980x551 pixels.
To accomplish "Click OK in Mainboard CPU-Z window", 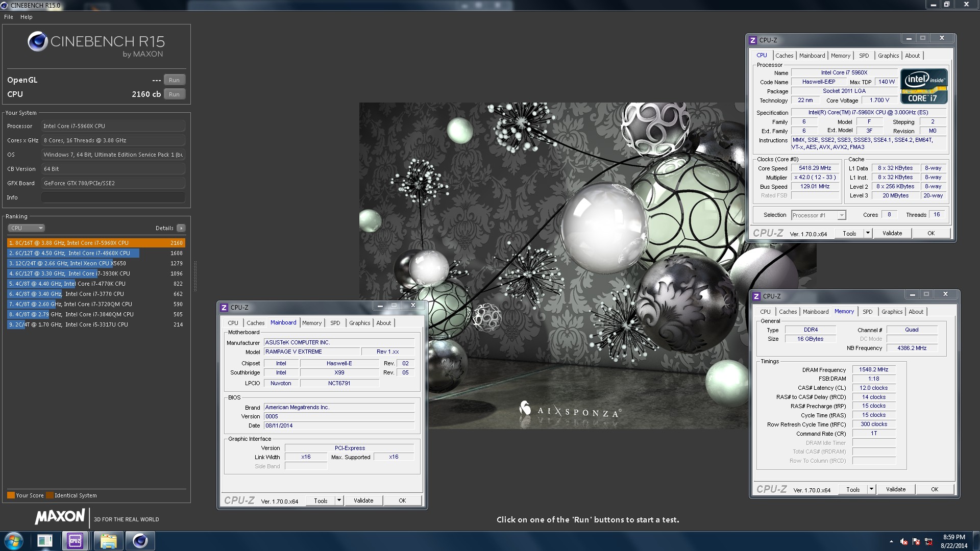I will click(x=402, y=500).
